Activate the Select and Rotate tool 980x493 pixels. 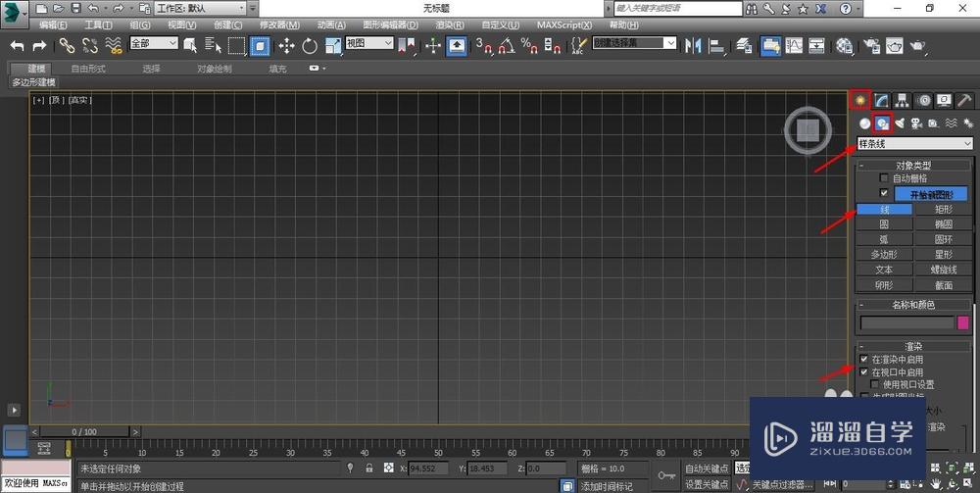tap(310, 45)
